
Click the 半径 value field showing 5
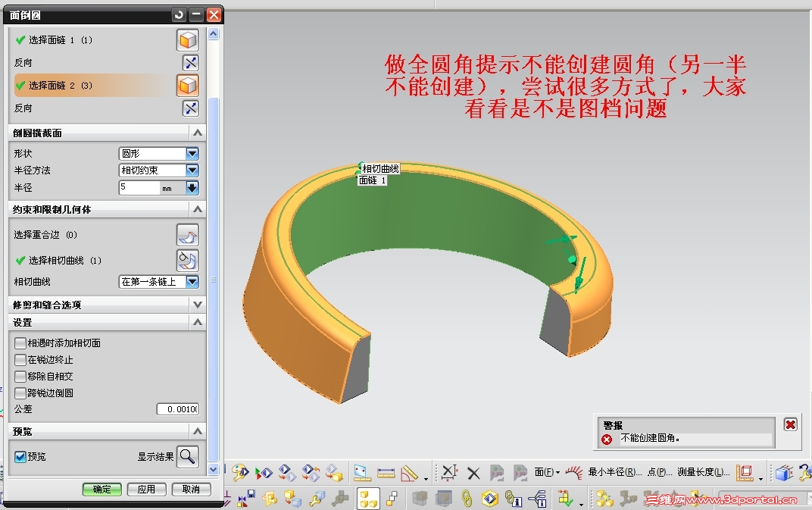point(139,188)
